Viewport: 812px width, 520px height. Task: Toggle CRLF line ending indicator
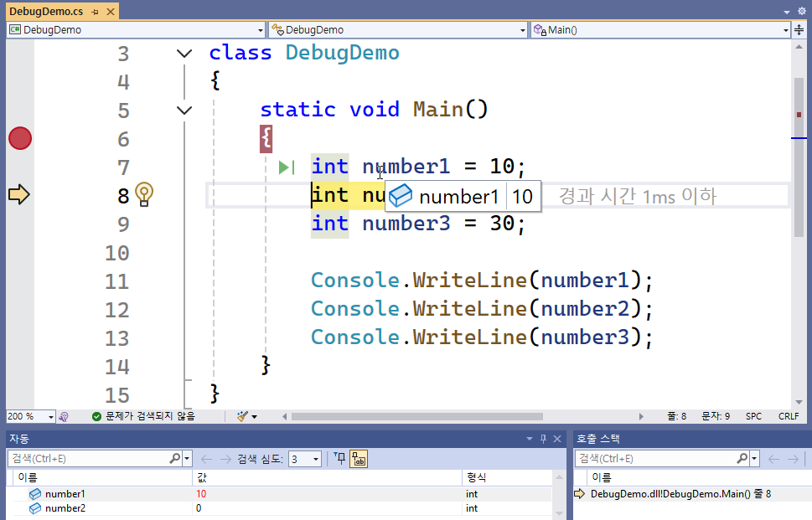tap(788, 416)
